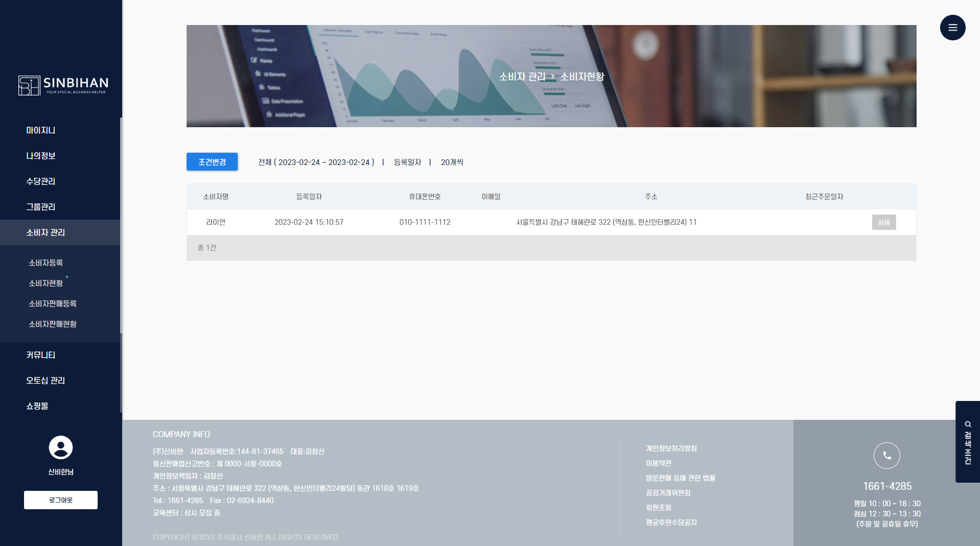Click the 휴대폰번호 column header

(x=425, y=197)
